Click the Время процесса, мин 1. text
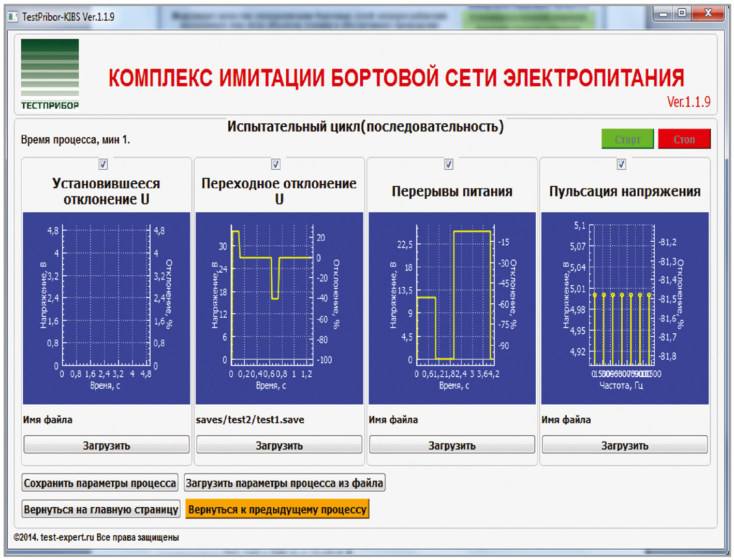The image size is (734, 560). [76, 140]
